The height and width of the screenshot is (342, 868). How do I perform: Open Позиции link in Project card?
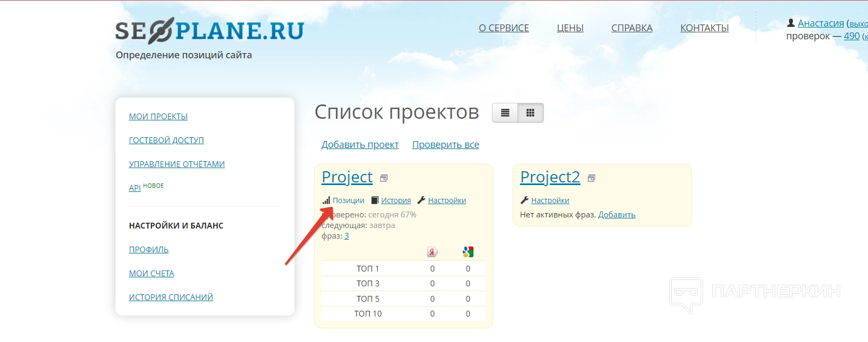point(348,200)
